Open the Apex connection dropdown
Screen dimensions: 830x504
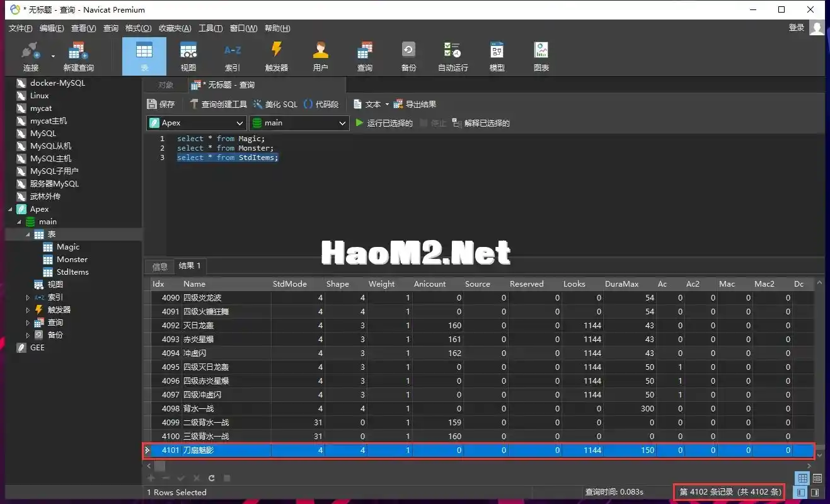point(196,123)
